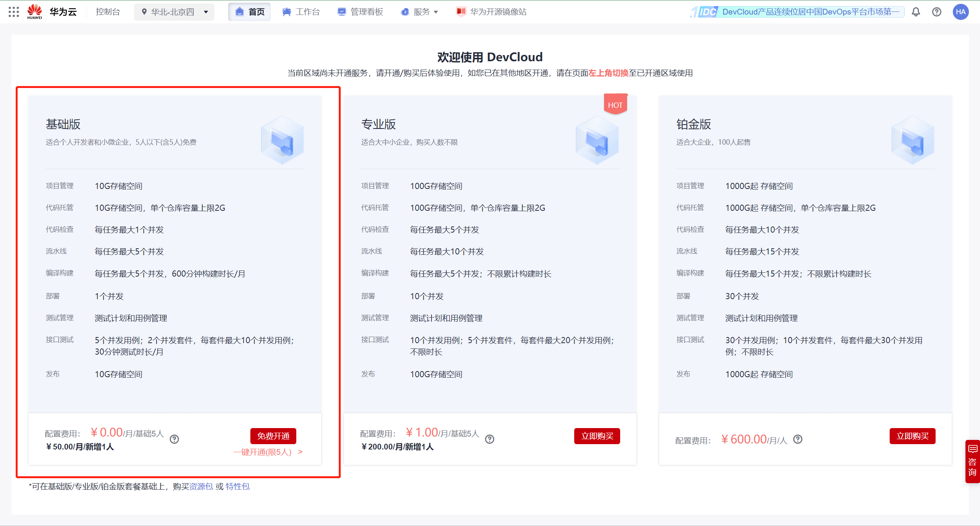The height and width of the screenshot is (526, 980).
Task: Open the app grid menu icon
Action: pos(14,12)
